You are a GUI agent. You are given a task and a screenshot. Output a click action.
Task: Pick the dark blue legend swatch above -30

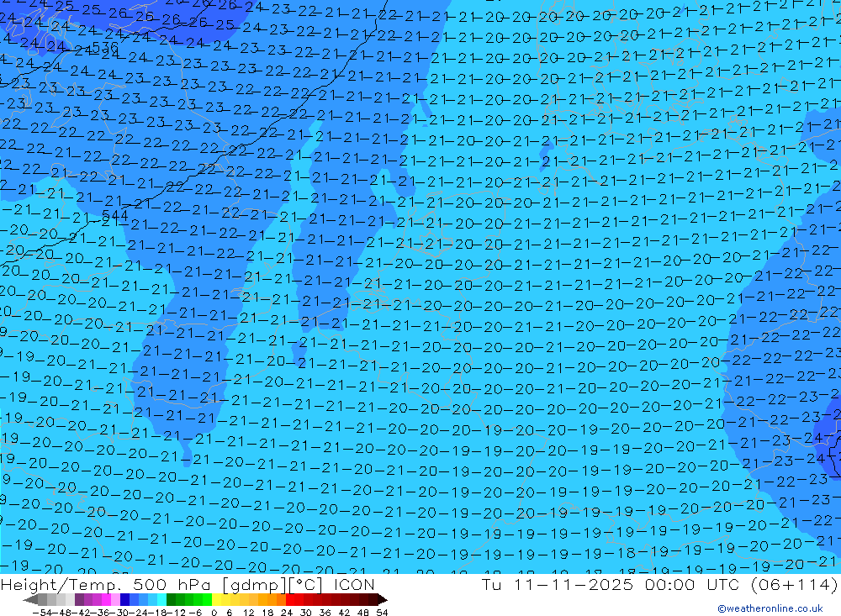click(124, 599)
